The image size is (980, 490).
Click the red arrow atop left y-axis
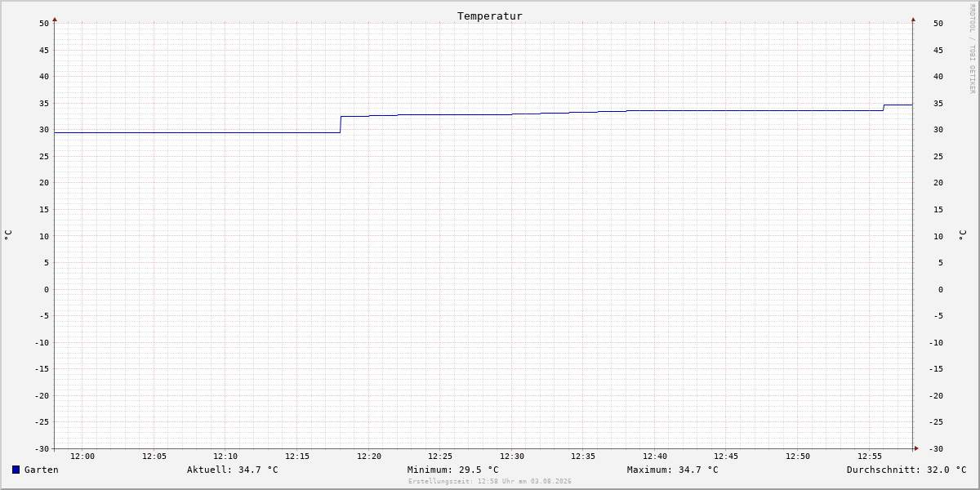pyautogui.click(x=55, y=19)
